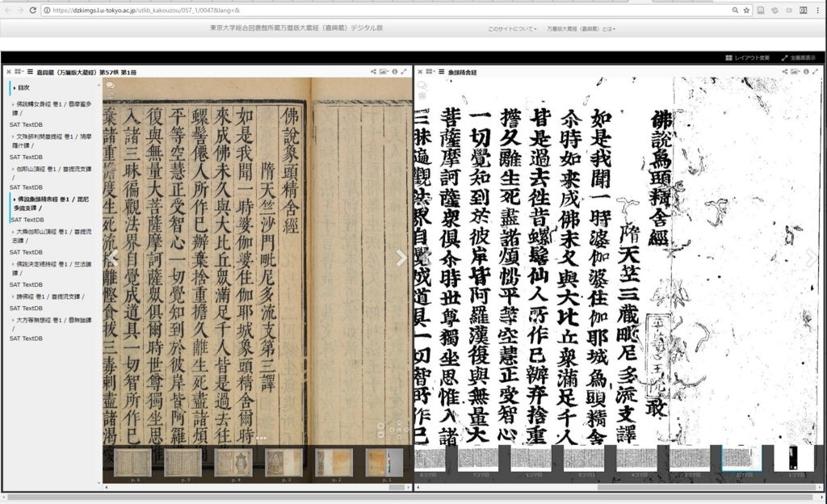The image size is (827, 504).
Task: Toggle annotations bubble in the left viewer
Action: tap(110, 86)
